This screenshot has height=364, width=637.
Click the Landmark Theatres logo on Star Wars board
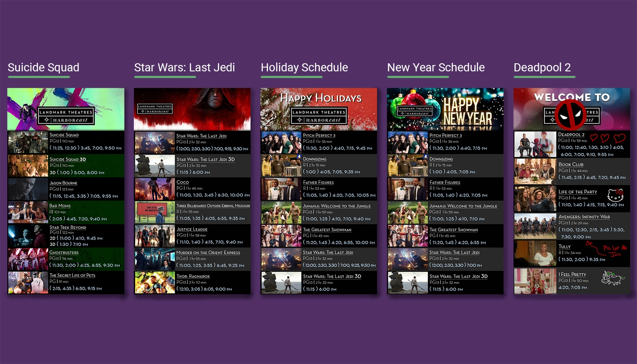pos(155,109)
